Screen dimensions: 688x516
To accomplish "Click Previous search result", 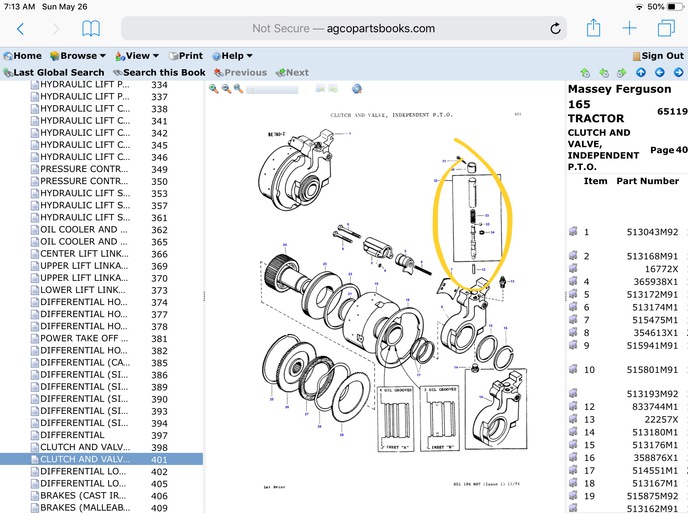I will click(x=240, y=72).
